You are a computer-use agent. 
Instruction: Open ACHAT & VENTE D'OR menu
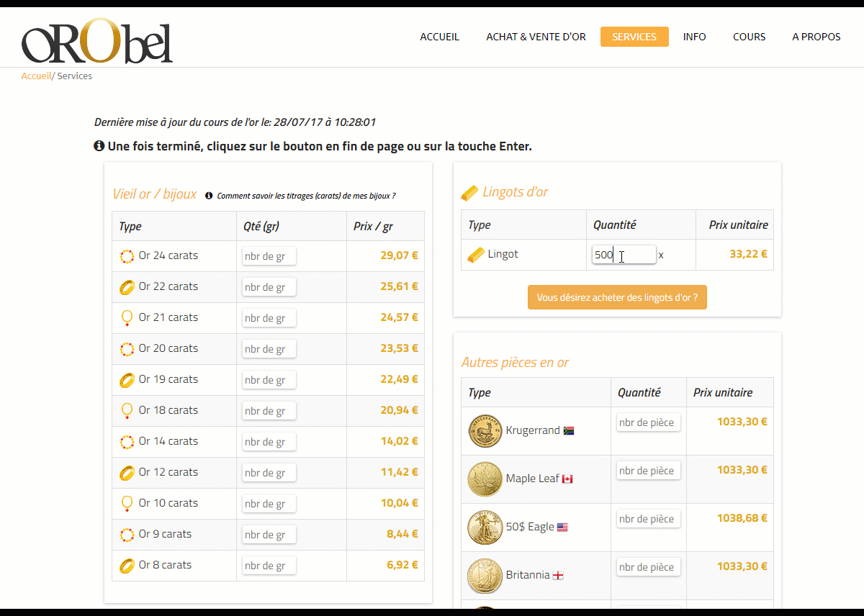click(x=536, y=37)
